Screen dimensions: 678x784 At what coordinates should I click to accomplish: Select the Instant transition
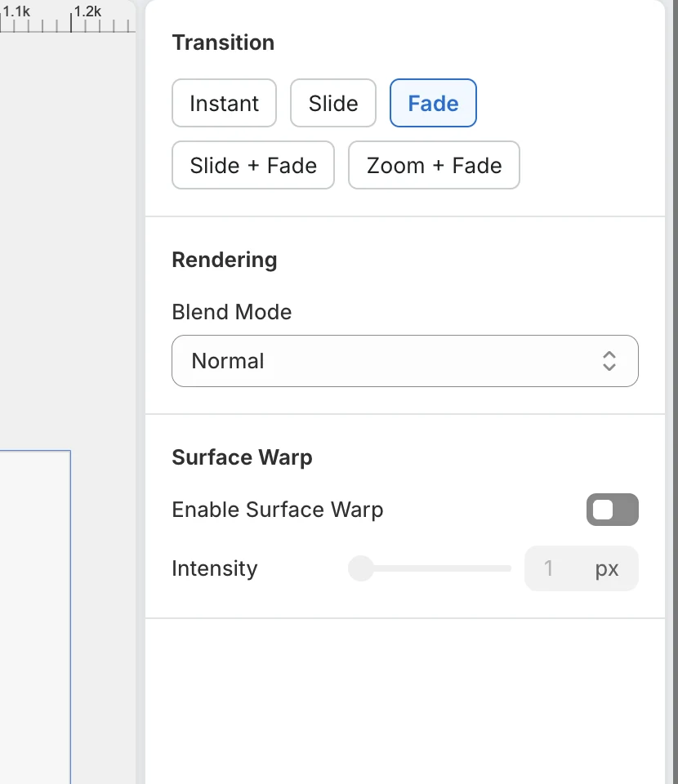coord(224,103)
